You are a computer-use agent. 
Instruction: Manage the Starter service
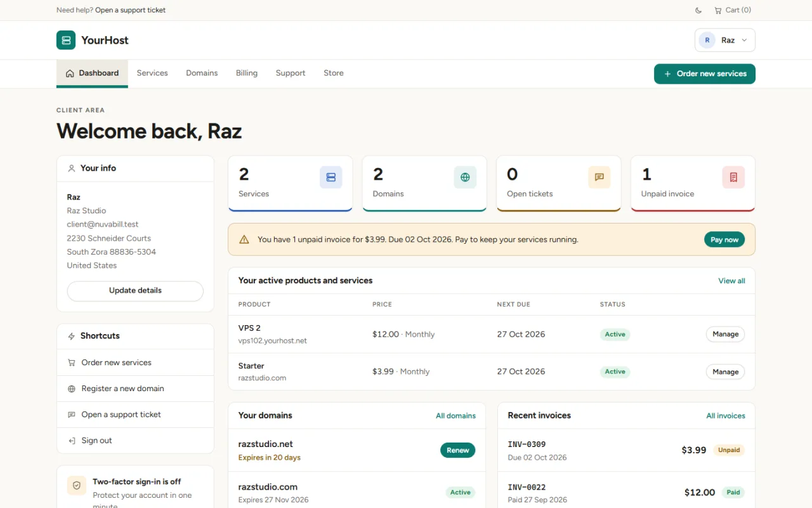click(725, 371)
